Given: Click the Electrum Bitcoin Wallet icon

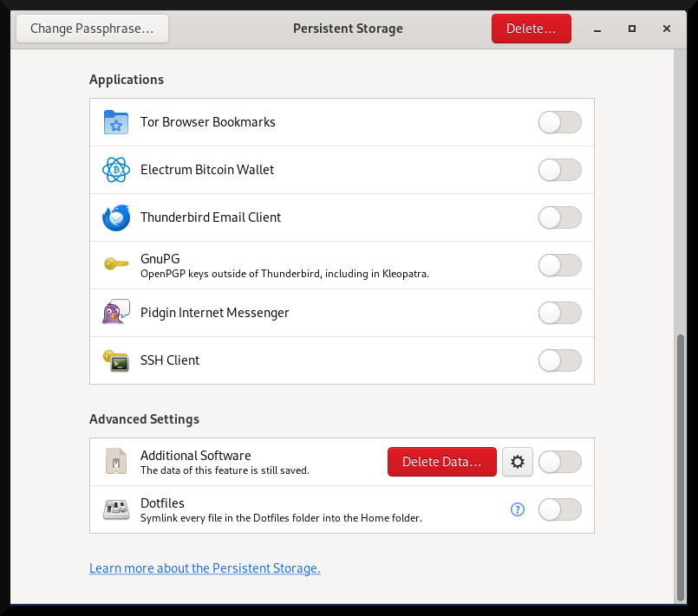Looking at the screenshot, I should (x=115, y=170).
